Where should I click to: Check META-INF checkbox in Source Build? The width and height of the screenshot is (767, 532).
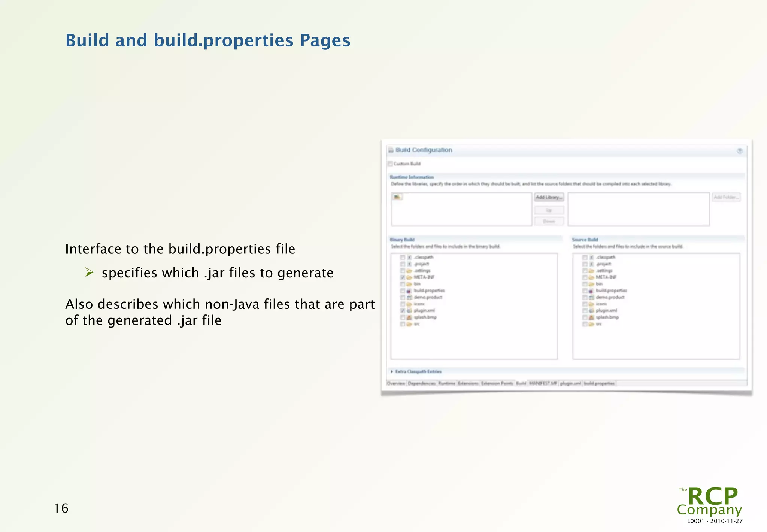point(585,277)
